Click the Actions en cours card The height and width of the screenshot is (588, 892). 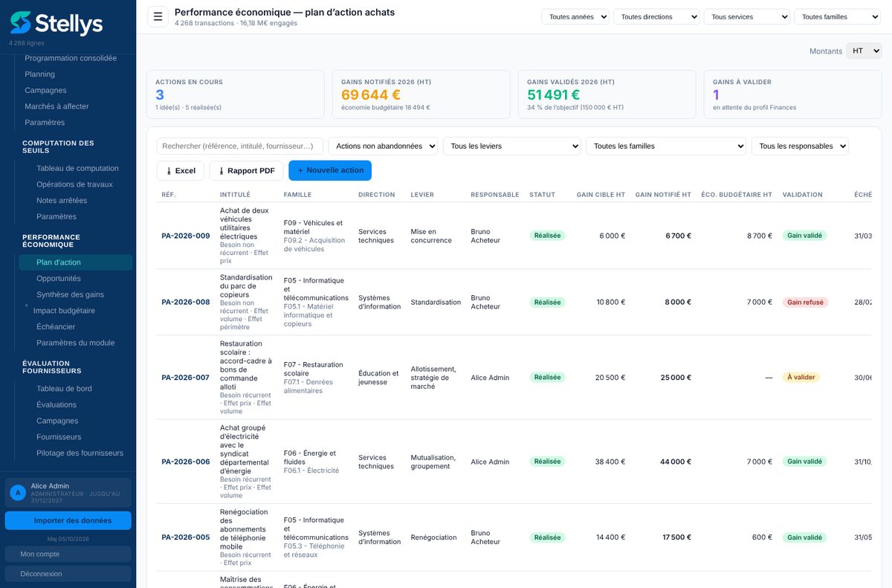[x=236, y=94]
